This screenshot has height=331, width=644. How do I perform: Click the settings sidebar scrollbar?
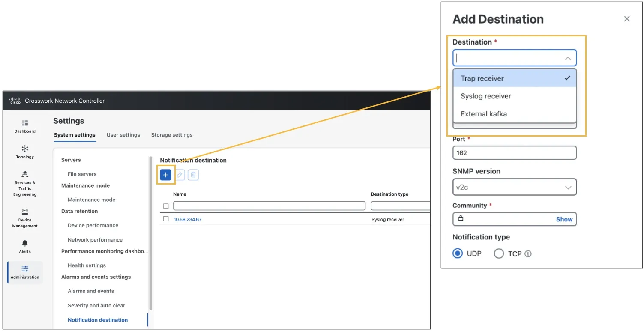pyautogui.click(x=150, y=233)
